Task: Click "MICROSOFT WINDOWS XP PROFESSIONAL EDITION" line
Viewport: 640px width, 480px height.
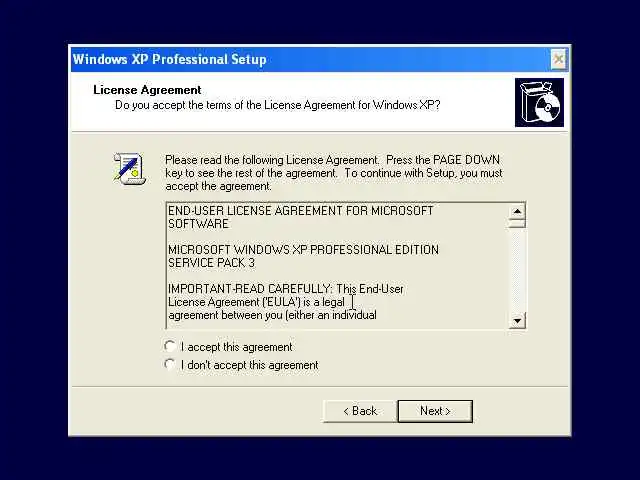Action: point(303,249)
